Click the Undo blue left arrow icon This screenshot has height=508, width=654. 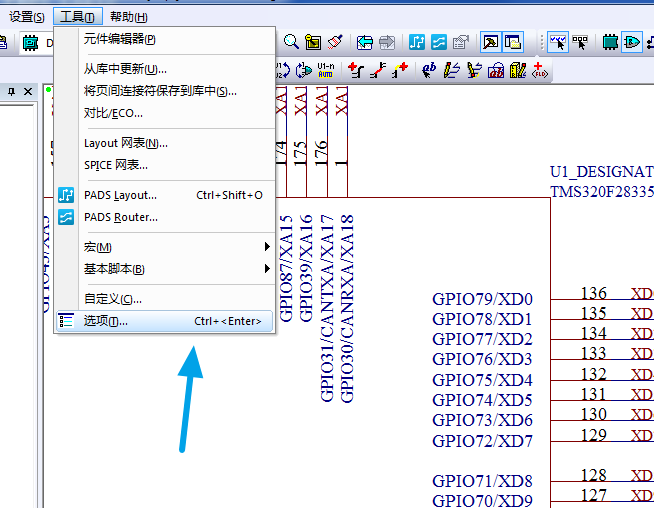pos(365,42)
